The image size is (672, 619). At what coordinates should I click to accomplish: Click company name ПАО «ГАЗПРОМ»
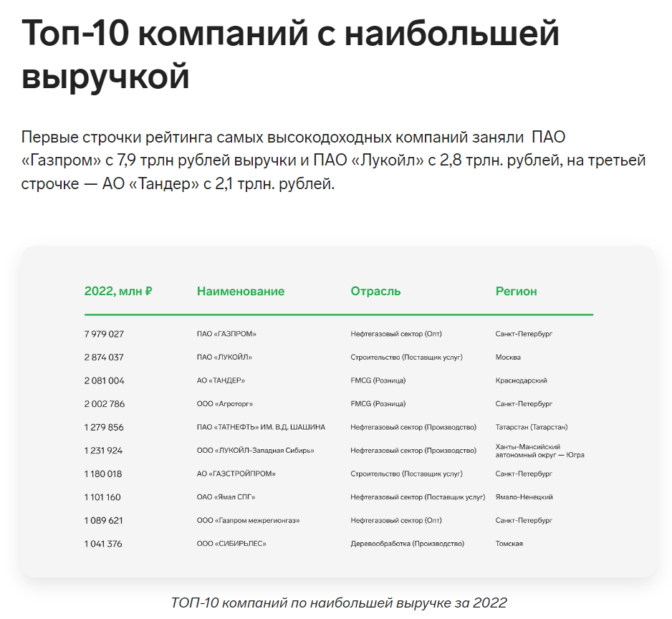(x=226, y=334)
